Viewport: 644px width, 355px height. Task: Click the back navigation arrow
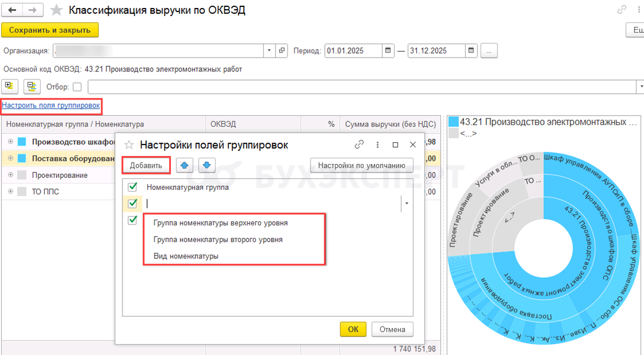point(12,10)
